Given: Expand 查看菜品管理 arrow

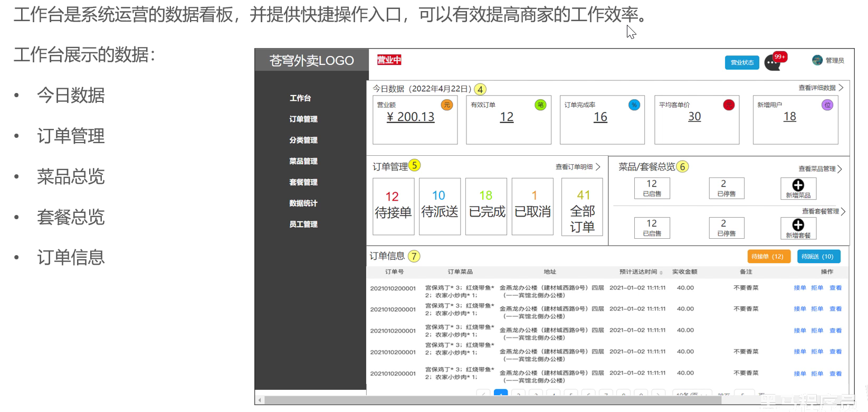Looking at the screenshot, I should (840, 169).
